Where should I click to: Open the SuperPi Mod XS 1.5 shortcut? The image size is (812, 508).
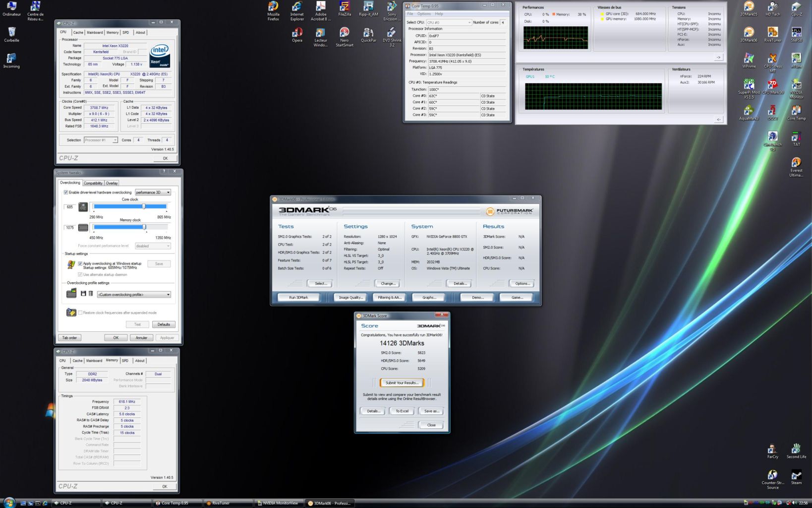click(749, 89)
